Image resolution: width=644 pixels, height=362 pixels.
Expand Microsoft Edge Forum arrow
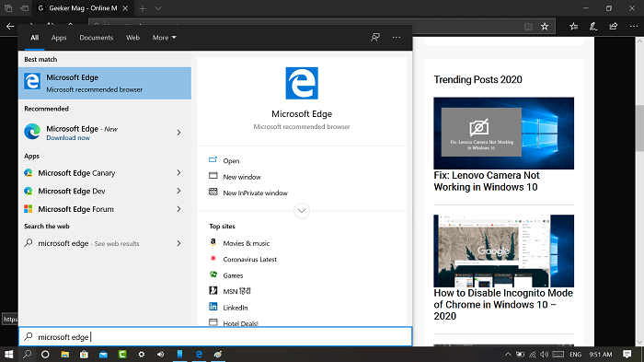pos(178,209)
